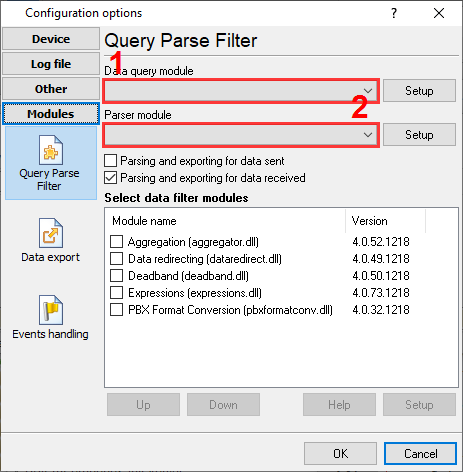Enable the Aggregation (aggregator.dll) module
The width and height of the screenshot is (463, 472).
(116, 242)
